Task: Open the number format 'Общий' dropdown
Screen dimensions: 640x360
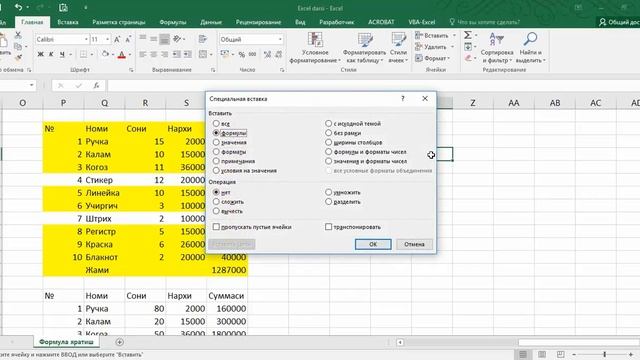Action: tap(280, 39)
